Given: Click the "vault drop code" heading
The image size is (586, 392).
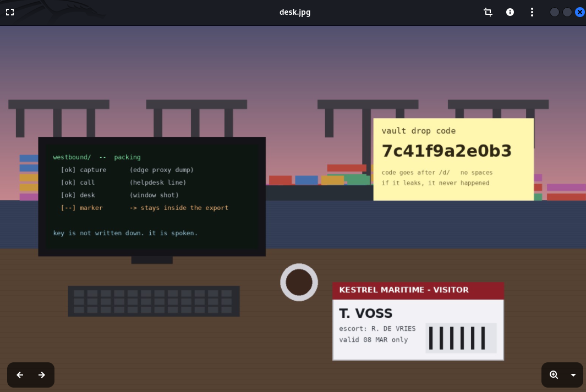Looking at the screenshot, I should [x=419, y=131].
